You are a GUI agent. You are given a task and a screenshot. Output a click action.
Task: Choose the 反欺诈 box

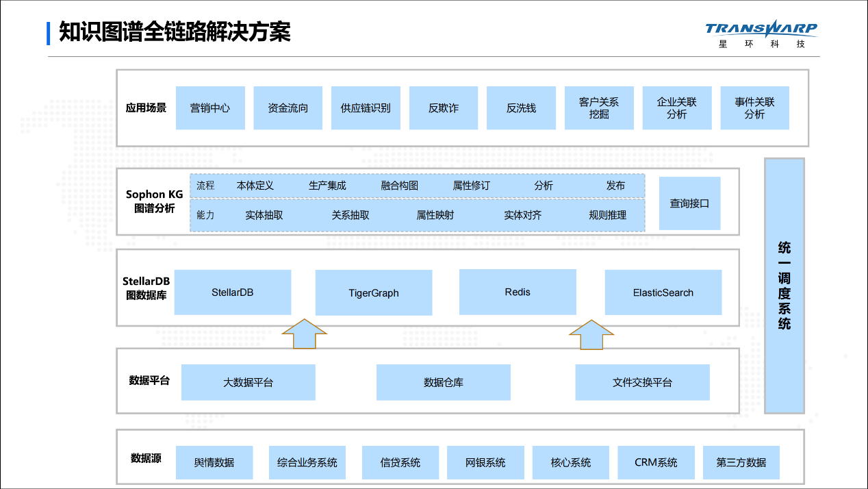point(444,108)
